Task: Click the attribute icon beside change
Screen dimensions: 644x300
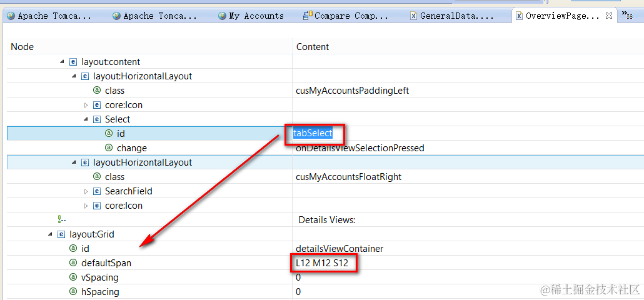Action: click(109, 147)
